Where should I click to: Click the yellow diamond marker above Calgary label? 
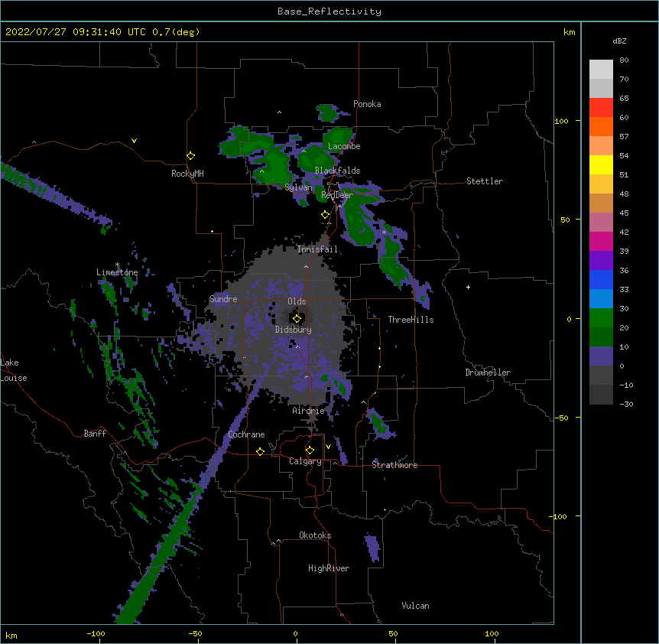click(310, 450)
